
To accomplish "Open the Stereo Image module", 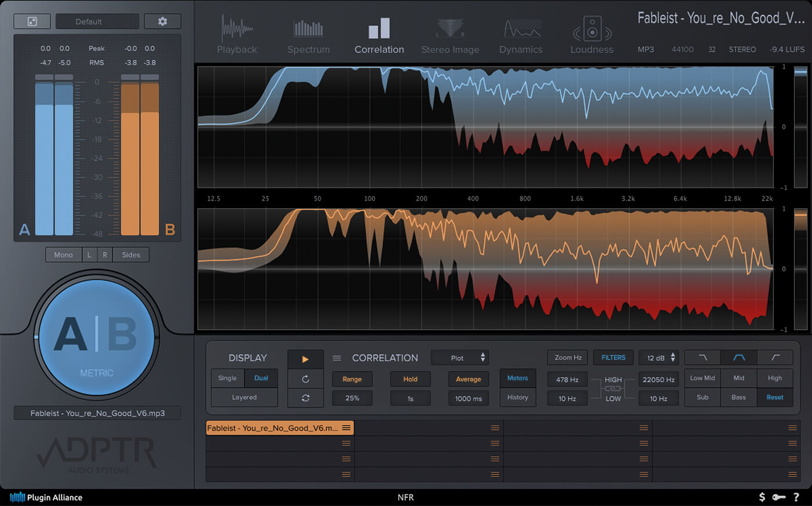I will coord(450,34).
